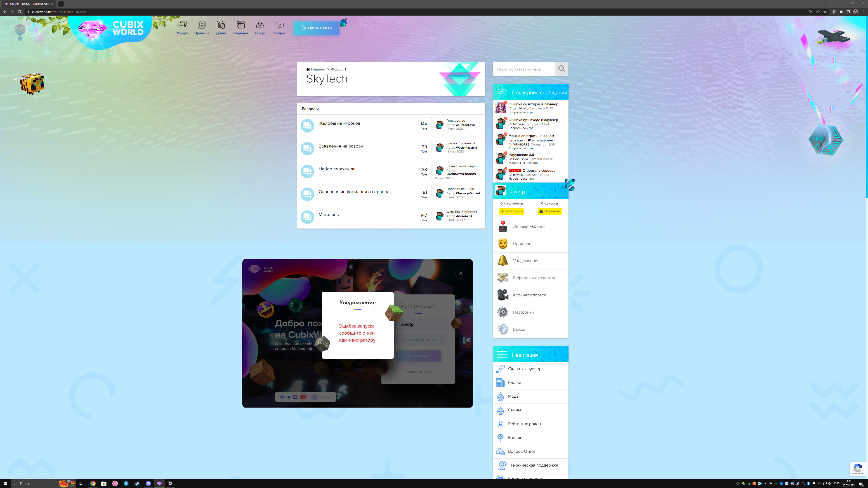Screen dimensions: 868x488
Task: Open the Сервера navigation icon
Action: click(x=241, y=25)
